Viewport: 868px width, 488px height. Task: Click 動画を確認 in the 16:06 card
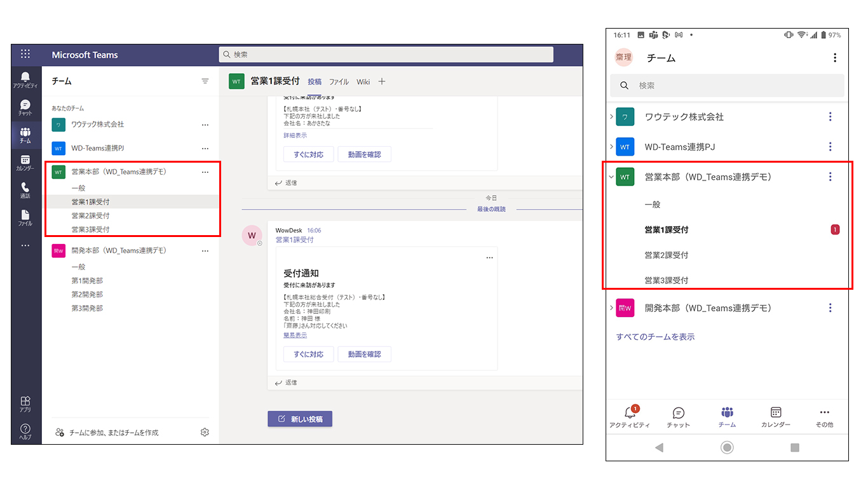pyautogui.click(x=364, y=354)
